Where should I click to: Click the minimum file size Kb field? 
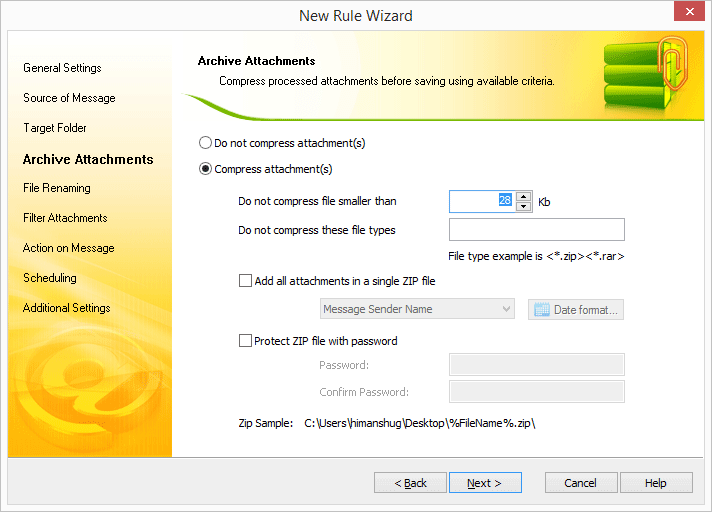(x=481, y=202)
